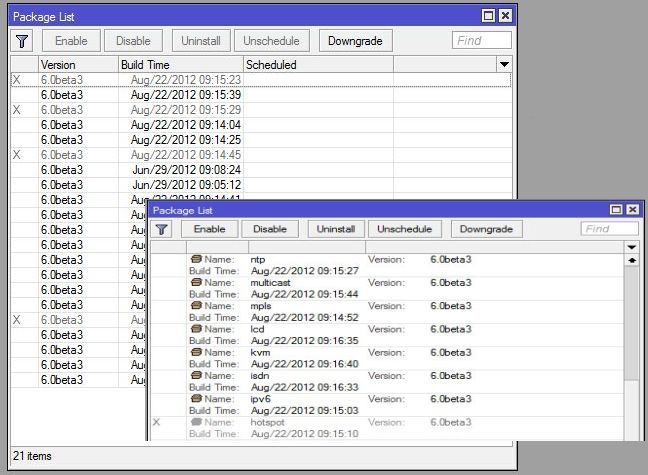Click Enable button in front window
The height and width of the screenshot is (475, 648).
click(x=209, y=229)
